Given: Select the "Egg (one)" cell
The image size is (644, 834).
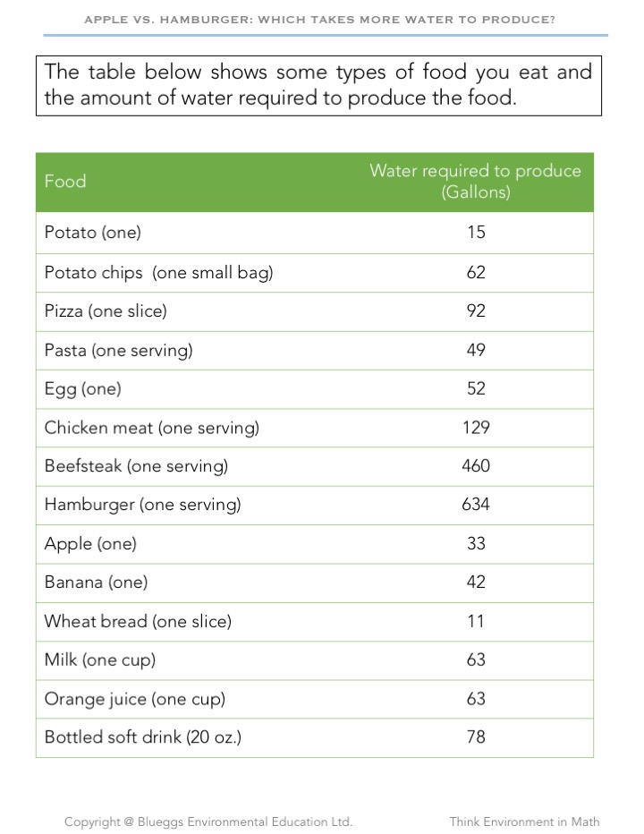Looking at the screenshot, I should pyautogui.click(x=82, y=388).
